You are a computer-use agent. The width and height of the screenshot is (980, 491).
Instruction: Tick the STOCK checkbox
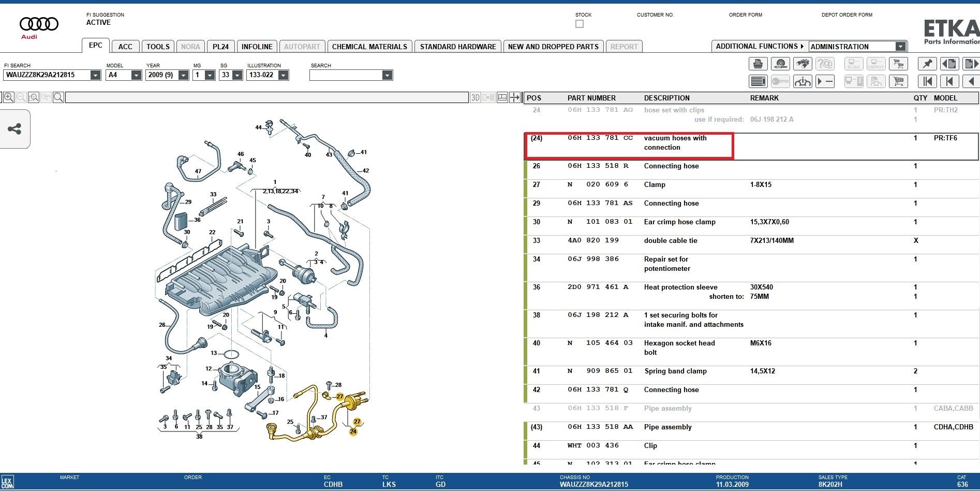(x=580, y=24)
